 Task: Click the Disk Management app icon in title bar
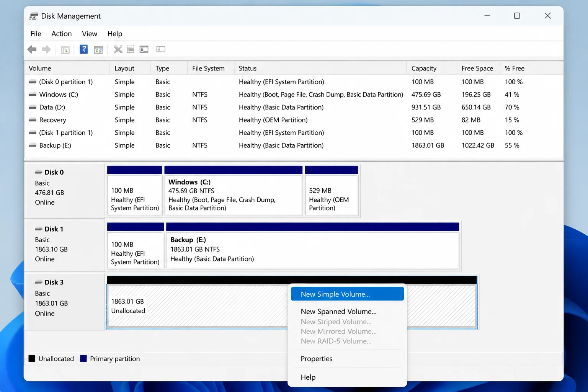34,16
